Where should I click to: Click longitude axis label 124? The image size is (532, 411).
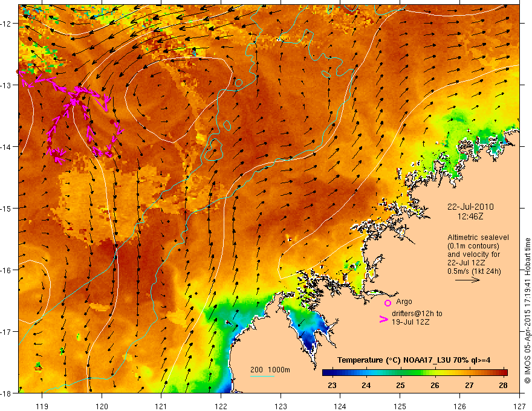[340, 406]
